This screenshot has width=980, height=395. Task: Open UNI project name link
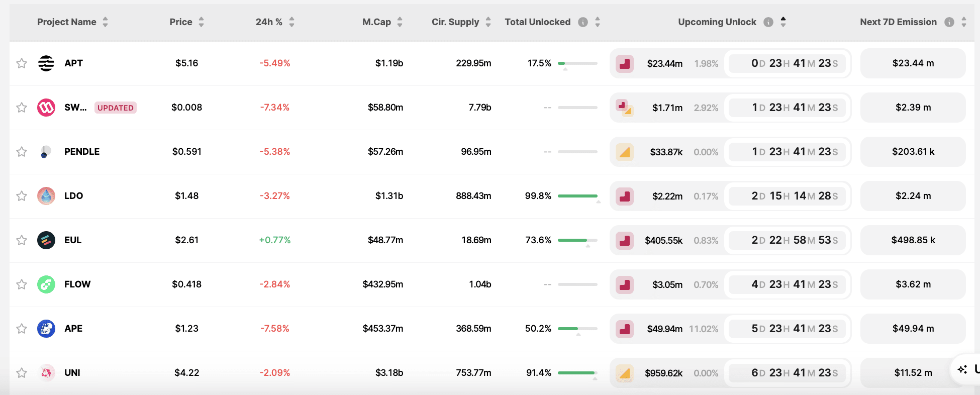72,373
